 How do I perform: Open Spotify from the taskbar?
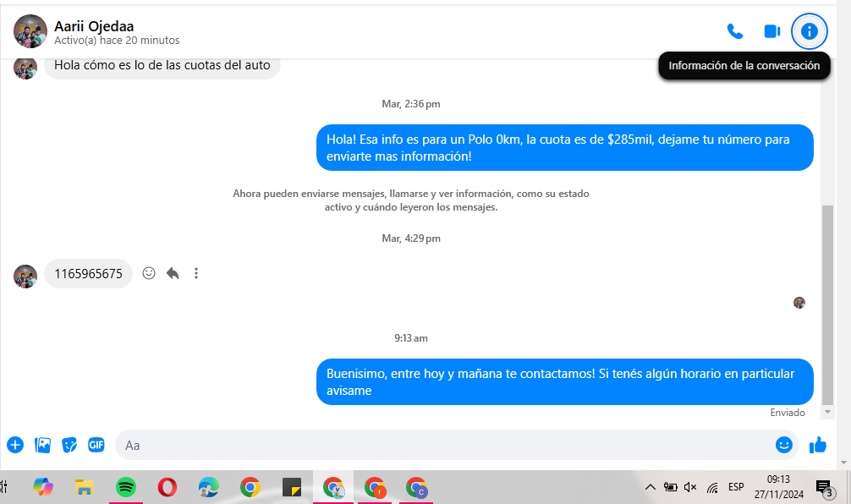[x=126, y=487]
